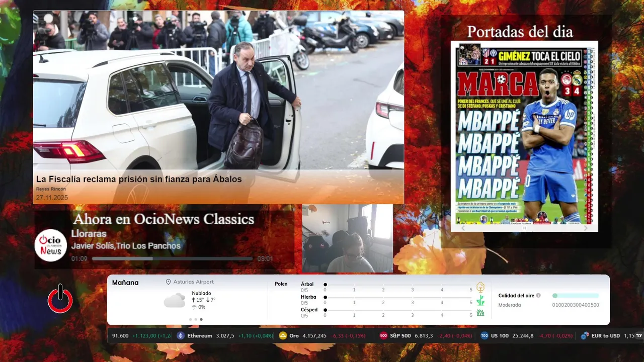Screen dimensions: 644x362
Task: Click the umbrella rain probability icon
Action: [x=194, y=307]
